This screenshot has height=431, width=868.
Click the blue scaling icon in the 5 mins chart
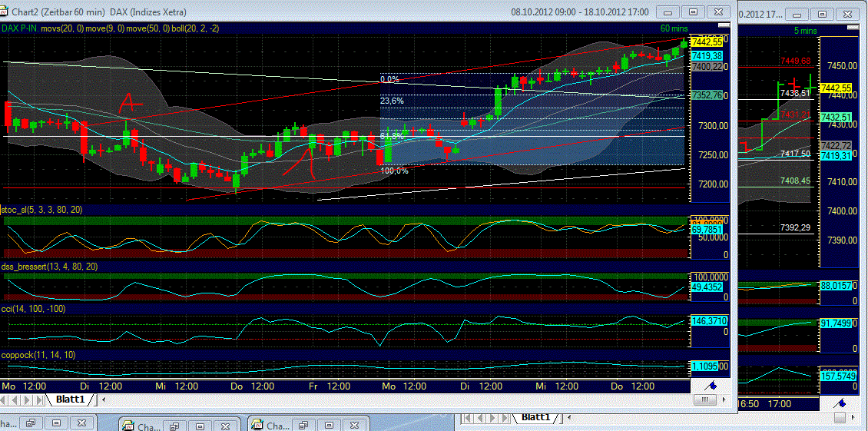841,404
